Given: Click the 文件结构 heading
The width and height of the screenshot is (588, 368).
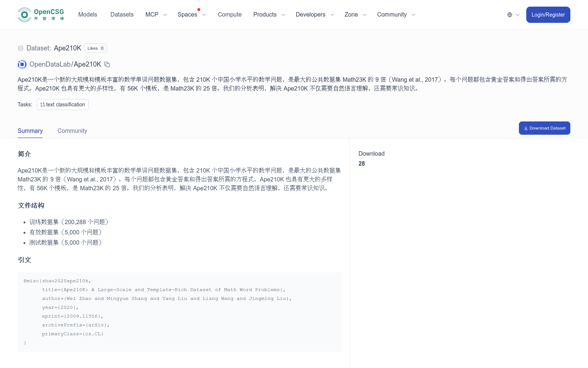Looking at the screenshot, I should click(31, 205).
